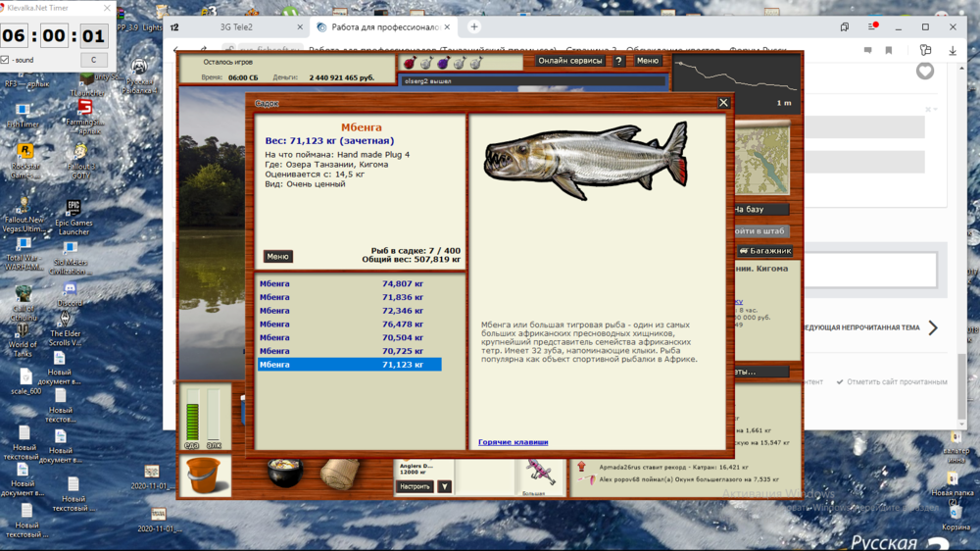Close the Садок fish cage dialog

click(x=723, y=103)
